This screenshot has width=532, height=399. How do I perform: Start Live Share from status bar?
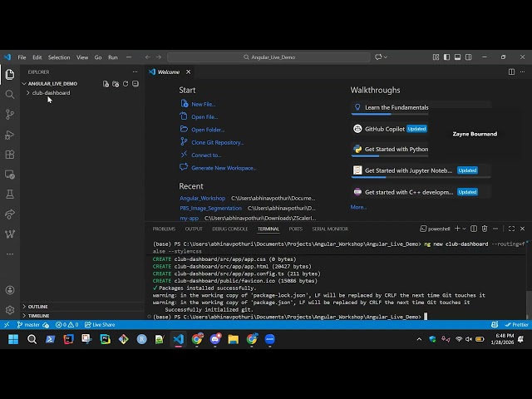[x=100, y=325]
